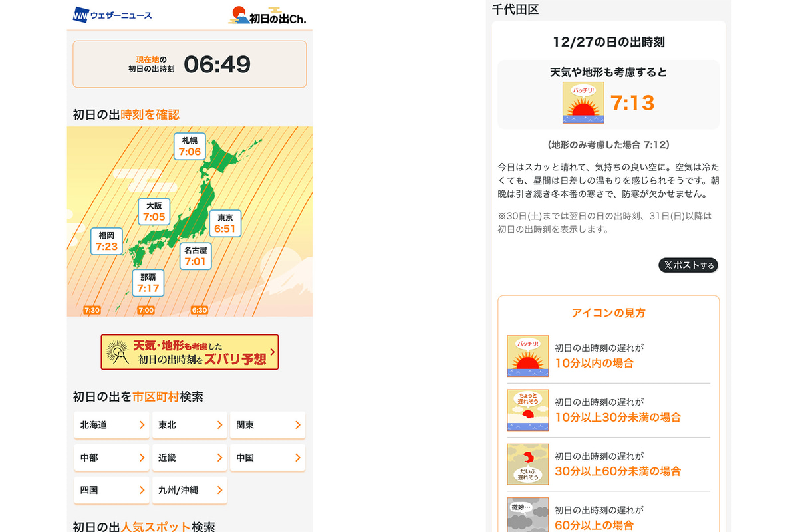Click the バッチリ sunrise icon beside 7:13
This screenshot has width=798, height=532.
click(x=583, y=102)
